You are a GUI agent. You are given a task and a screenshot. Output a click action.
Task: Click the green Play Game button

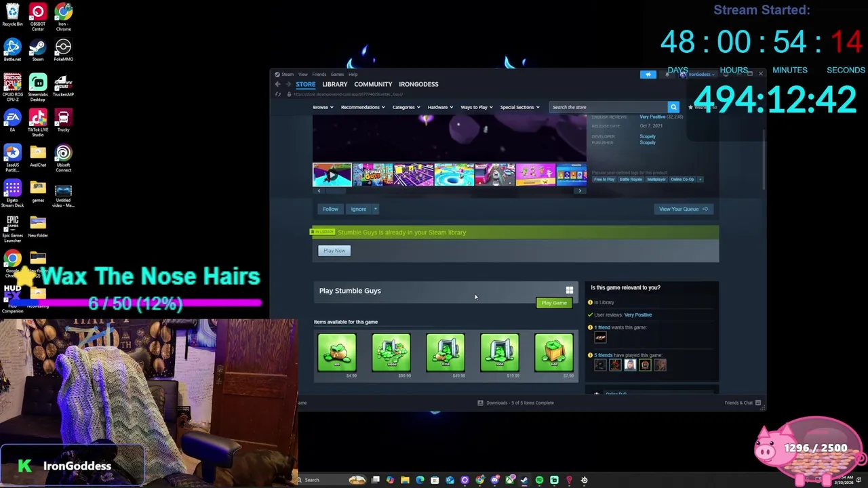click(554, 303)
